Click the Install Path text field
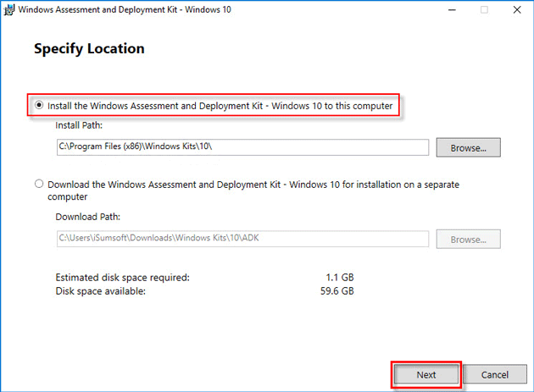 tap(243, 147)
